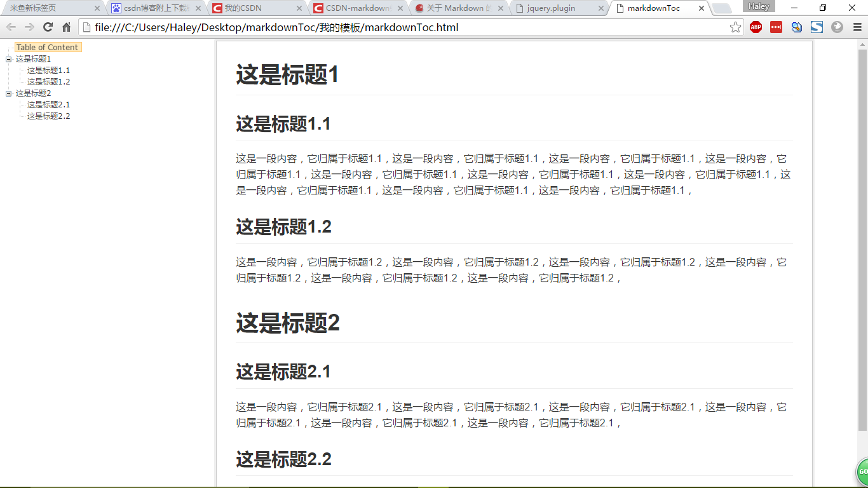Open the browser home page

coord(66,27)
